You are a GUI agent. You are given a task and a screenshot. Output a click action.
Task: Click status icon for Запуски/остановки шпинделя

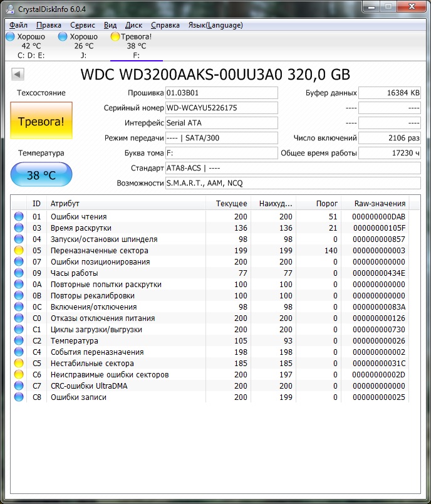[19, 239]
